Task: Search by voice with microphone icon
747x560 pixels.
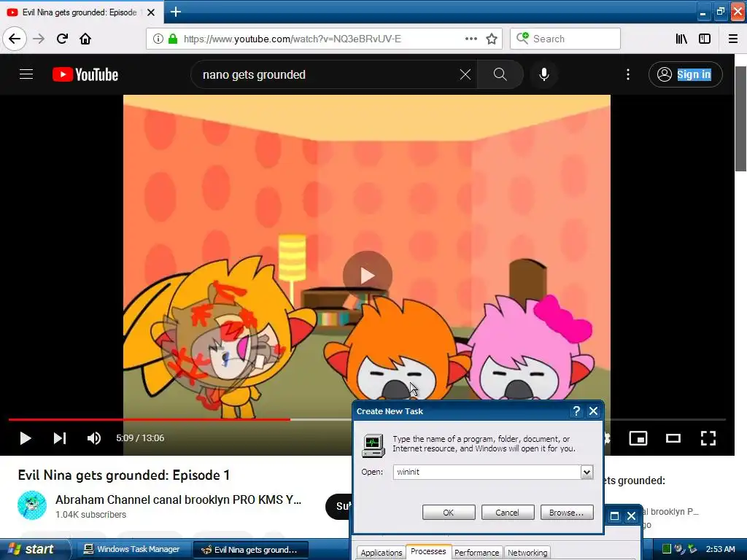Action: [544, 74]
